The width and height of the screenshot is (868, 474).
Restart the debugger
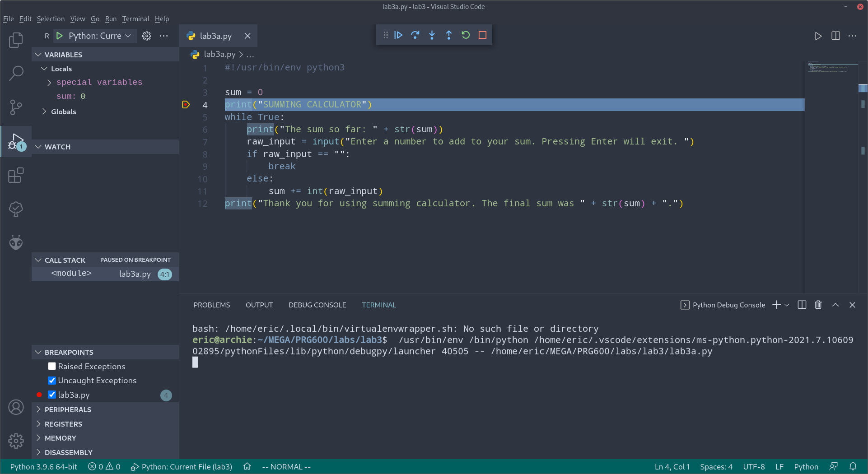[465, 35]
